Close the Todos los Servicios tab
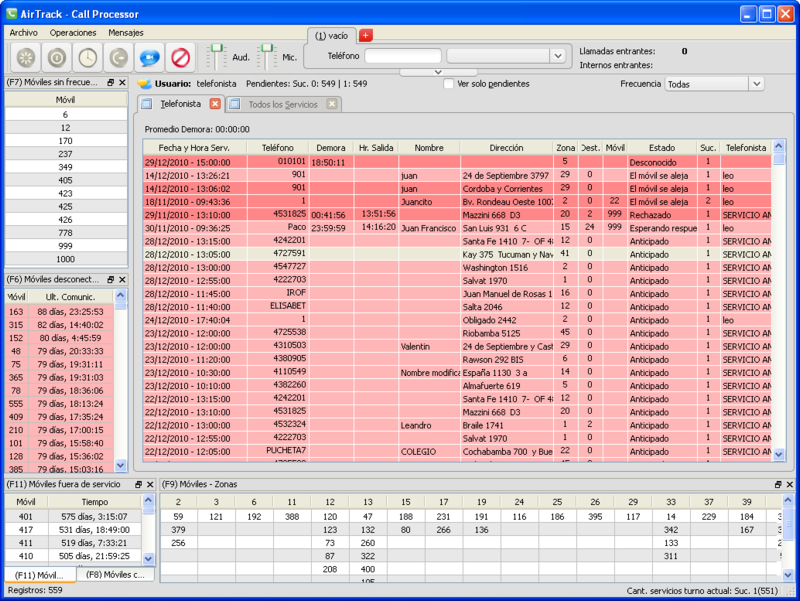The image size is (800, 601). pos(332,104)
